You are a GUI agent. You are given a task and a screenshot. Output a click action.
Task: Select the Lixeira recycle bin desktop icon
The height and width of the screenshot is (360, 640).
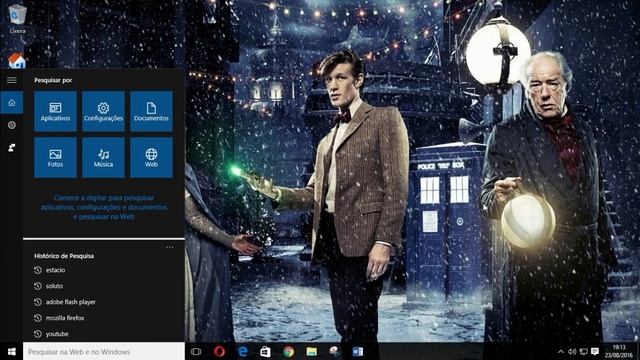coord(17,18)
